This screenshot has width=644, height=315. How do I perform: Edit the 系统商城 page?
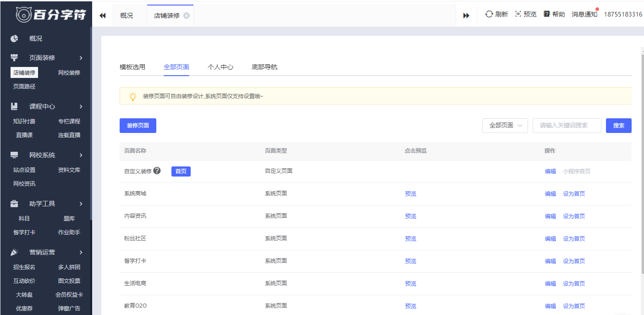pos(550,194)
